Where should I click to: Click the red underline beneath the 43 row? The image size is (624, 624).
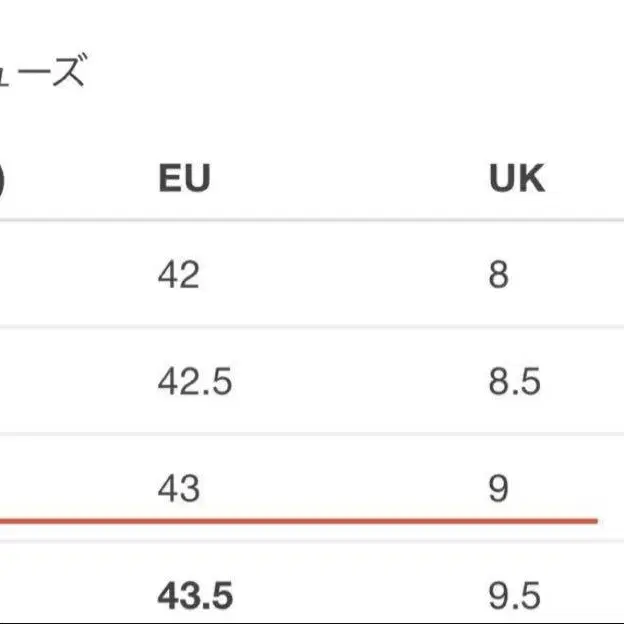[x=298, y=521]
